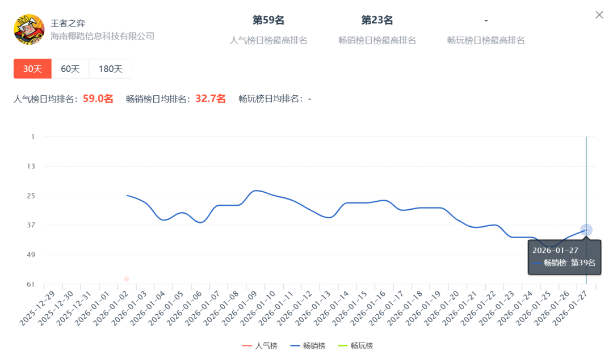
Task: Switch to the 60天 time range
Action: (x=70, y=69)
